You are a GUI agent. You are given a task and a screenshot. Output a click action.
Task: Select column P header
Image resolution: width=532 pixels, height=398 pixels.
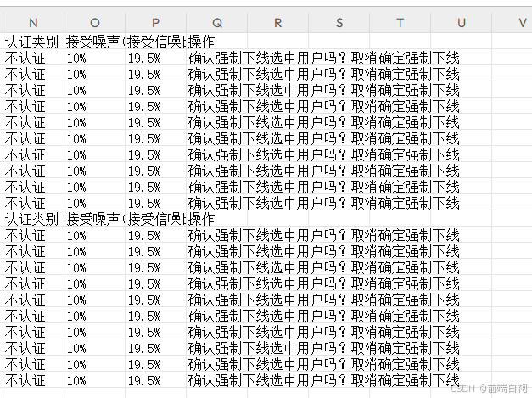coord(156,23)
